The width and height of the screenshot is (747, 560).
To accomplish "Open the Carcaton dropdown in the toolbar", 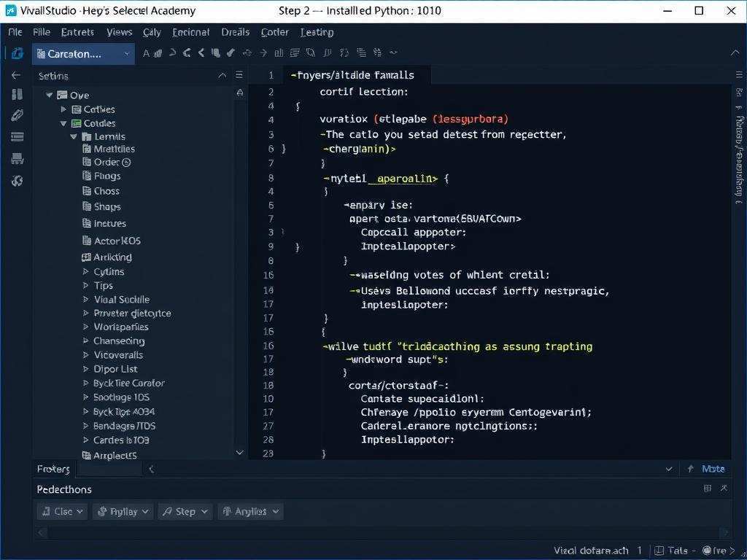I will click(83, 54).
